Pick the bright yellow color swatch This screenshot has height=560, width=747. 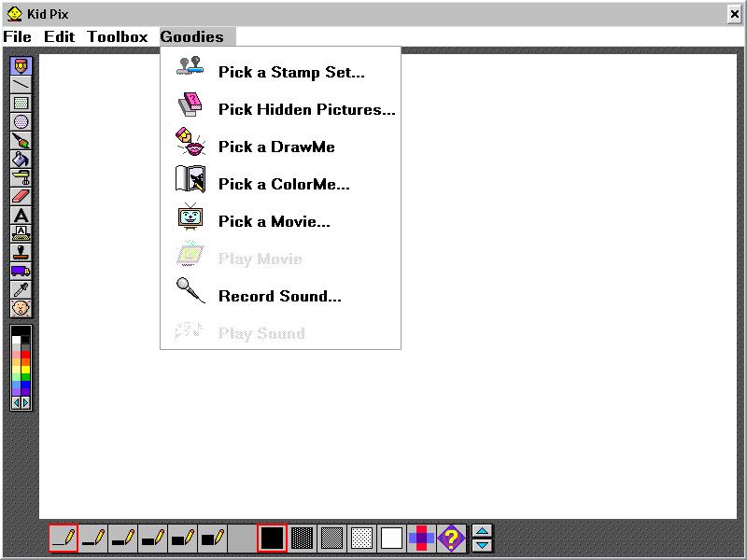[x=26, y=370]
